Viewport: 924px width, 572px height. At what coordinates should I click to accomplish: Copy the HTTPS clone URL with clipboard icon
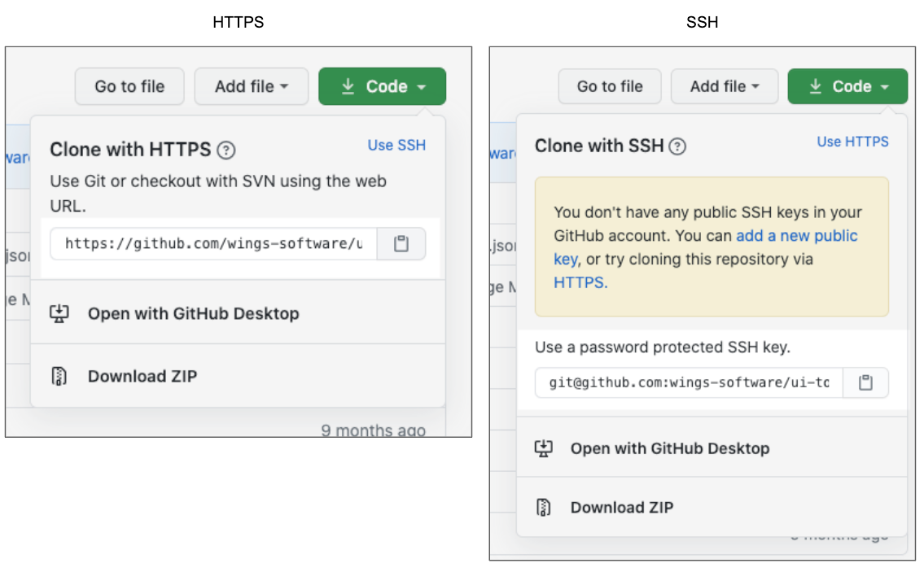401,243
